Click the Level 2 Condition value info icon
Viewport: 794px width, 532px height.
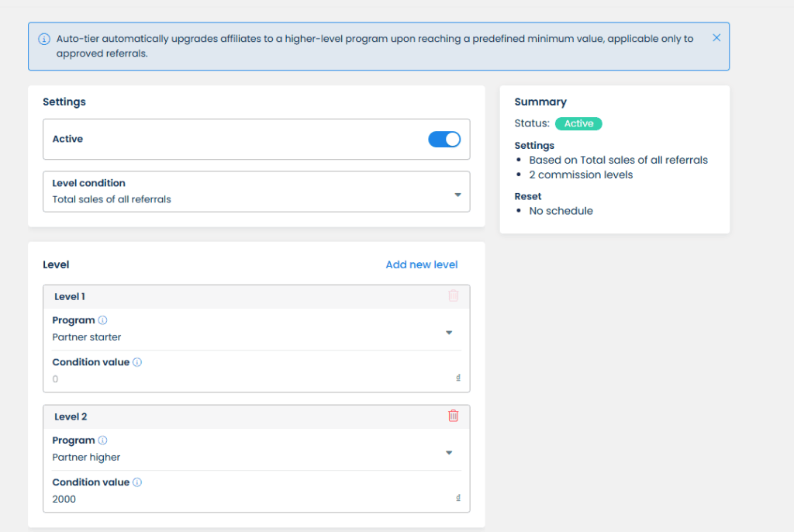coord(137,482)
